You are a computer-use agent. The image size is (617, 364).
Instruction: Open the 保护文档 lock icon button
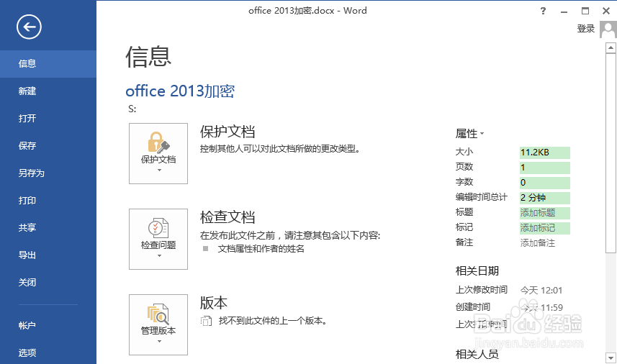(x=158, y=153)
